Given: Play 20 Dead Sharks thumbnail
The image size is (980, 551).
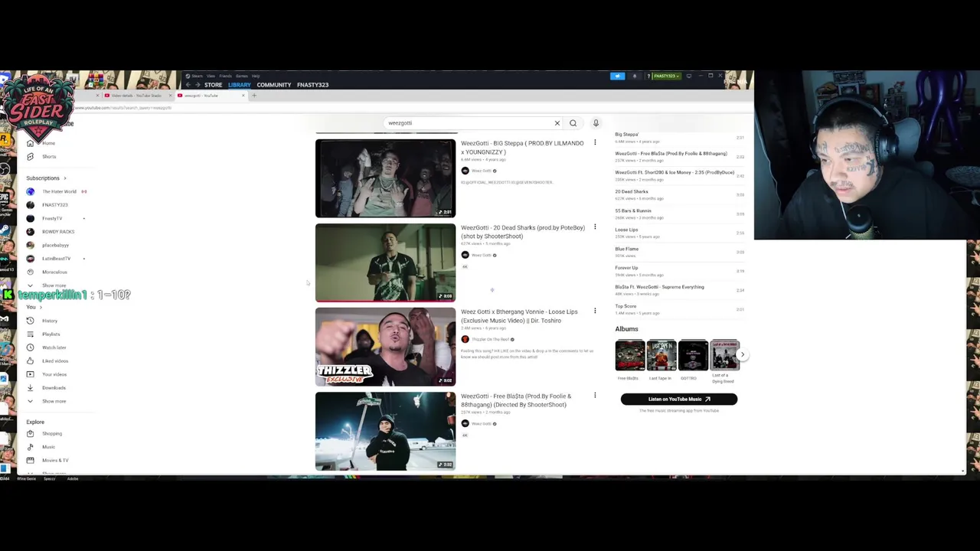Looking at the screenshot, I should click(x=385, y=262).
